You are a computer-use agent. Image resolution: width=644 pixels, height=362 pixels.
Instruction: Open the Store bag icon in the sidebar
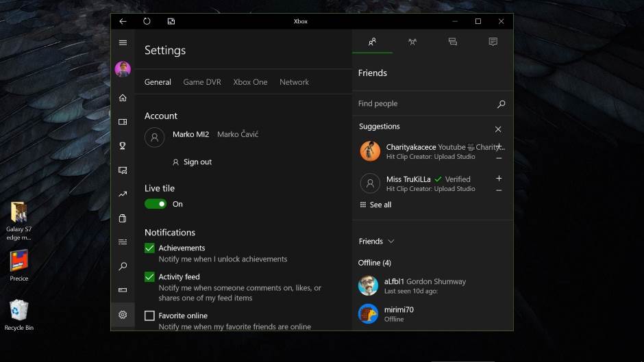click(x=123, y=218)
